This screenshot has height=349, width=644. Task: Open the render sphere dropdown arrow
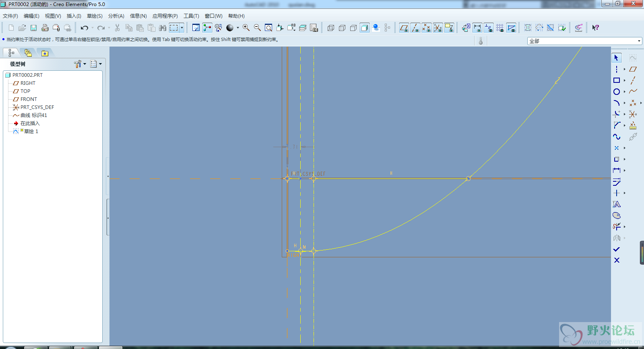coord(237,28)
